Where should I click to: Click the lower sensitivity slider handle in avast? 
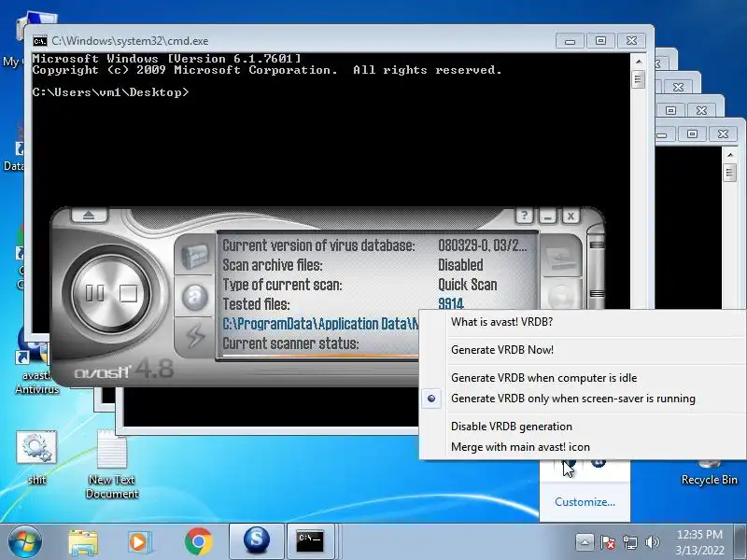[597, 294]
